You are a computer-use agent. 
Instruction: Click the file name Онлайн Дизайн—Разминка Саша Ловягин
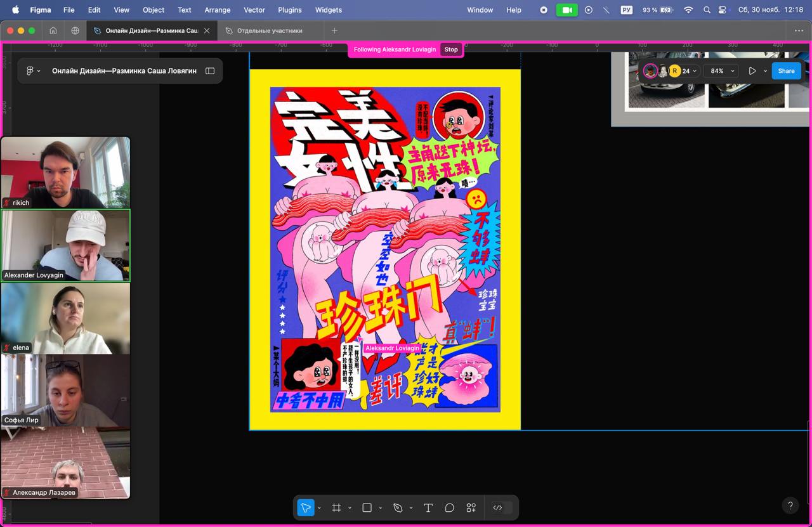pyautogui.click(x=124, y=71)
